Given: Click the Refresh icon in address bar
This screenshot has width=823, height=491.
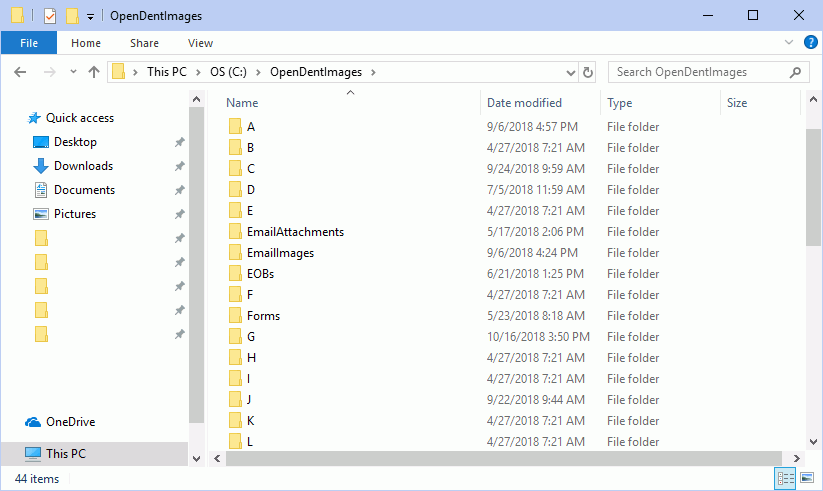Looking at the screenshot, I should pyautogui.click(x=588, y=72).
